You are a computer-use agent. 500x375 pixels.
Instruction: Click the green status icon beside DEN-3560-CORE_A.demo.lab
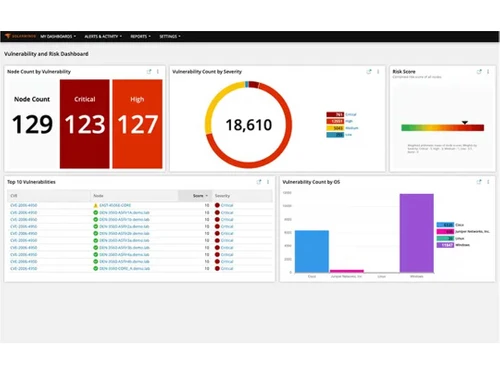tap(95, 268)
